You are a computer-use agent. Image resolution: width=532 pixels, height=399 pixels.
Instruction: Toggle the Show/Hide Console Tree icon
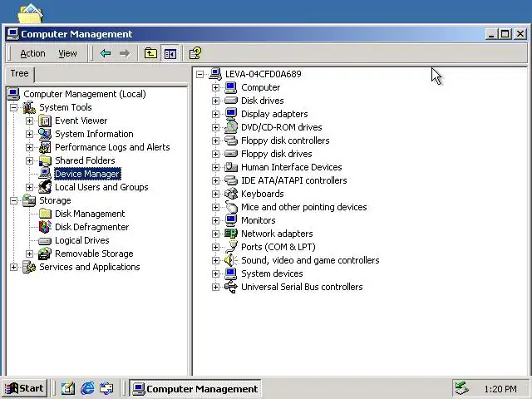170,53
